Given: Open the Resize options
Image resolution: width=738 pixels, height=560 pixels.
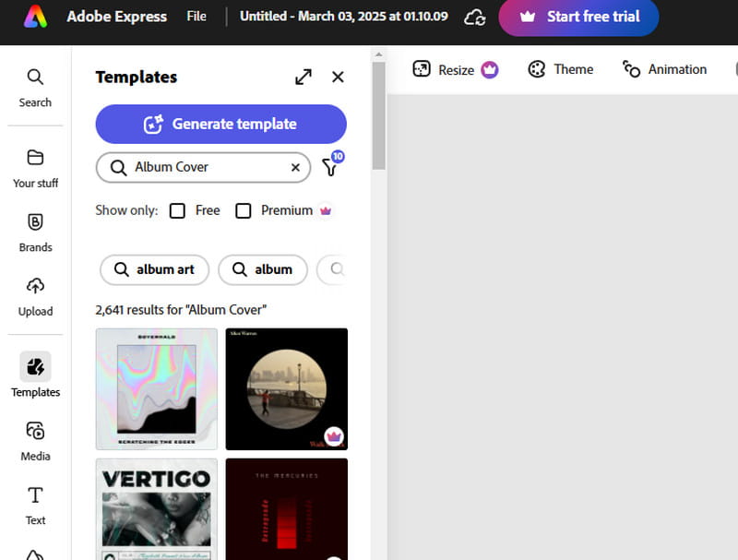Looking at the screenshot, I should point(454,69).
